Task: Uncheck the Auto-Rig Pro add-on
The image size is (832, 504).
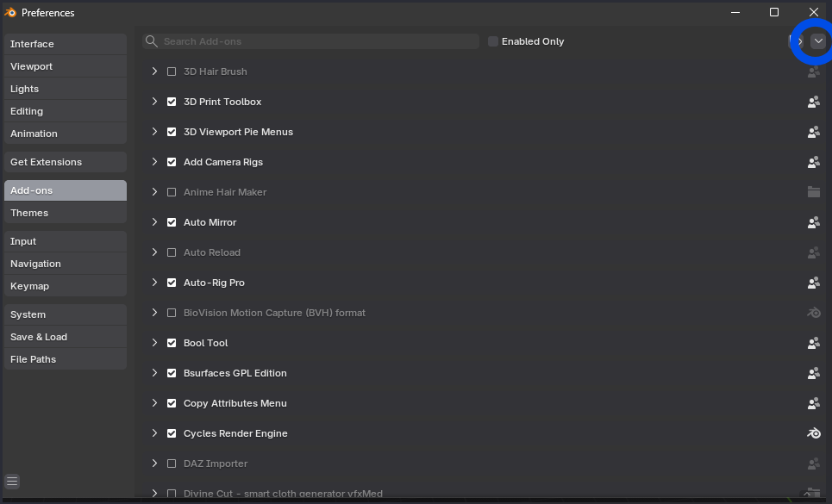Action: (x=172, y=283)
